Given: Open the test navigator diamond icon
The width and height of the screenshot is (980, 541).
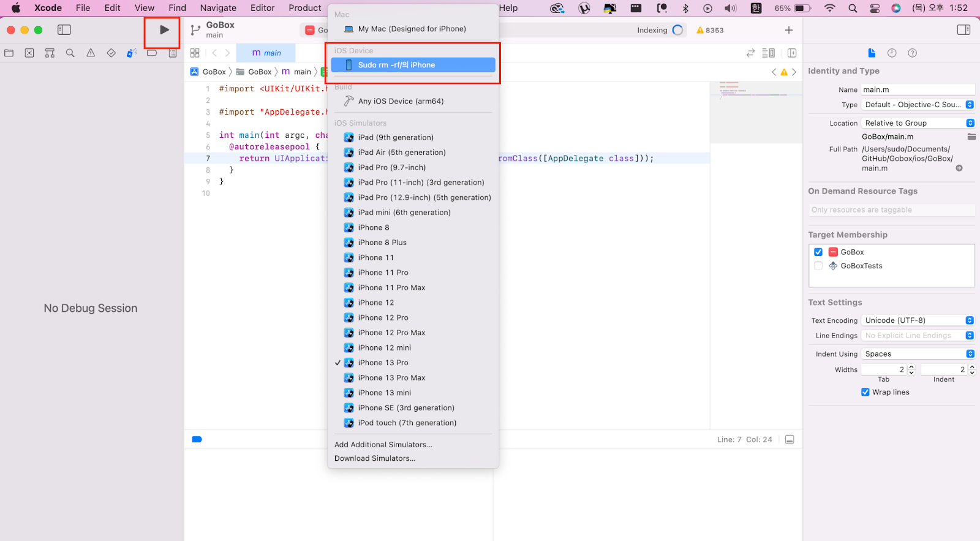Looking at the screenshot, I should [111, 53].
